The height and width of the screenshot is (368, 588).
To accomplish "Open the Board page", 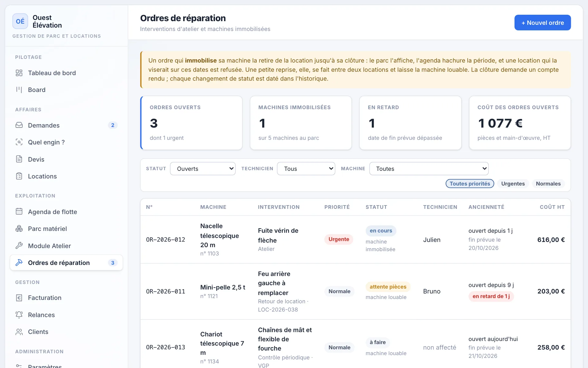I will (66, 90).
